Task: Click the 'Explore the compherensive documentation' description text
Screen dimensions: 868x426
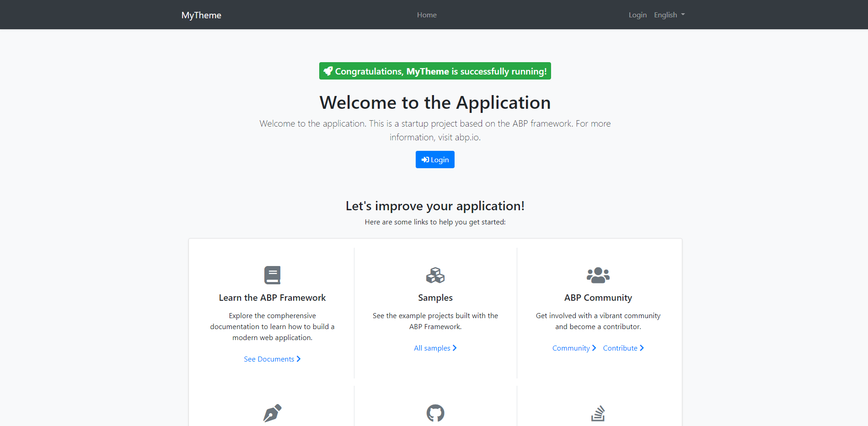Action: click(272, 327)
